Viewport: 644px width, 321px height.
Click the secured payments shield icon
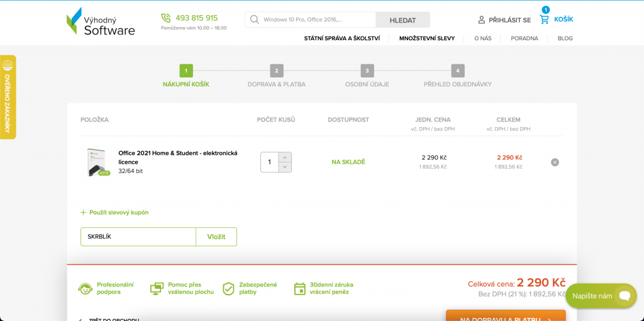pos(228,288)
